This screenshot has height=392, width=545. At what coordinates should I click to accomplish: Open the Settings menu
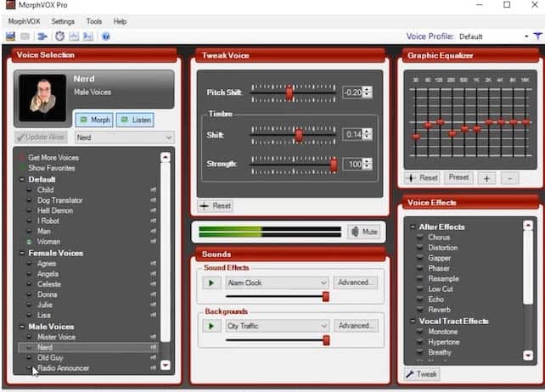pyautogui.click(x=63, y=21)
